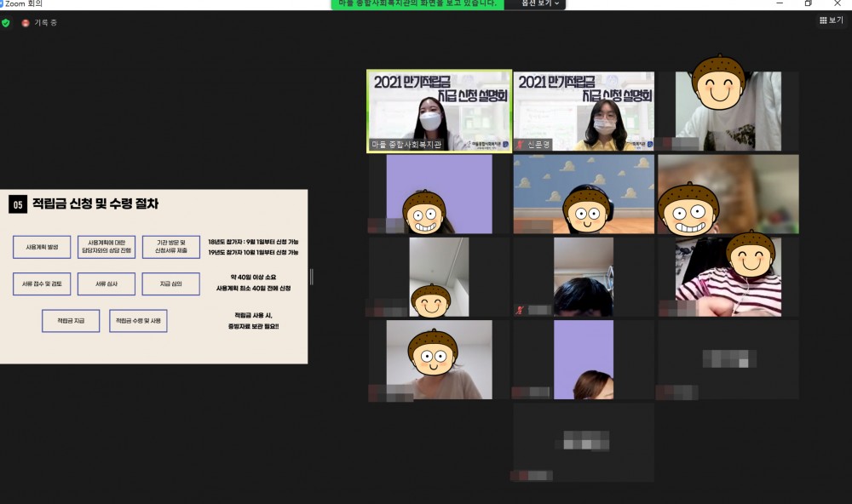Open the 옵션 보기 dropdown

[x=538, y=3]
